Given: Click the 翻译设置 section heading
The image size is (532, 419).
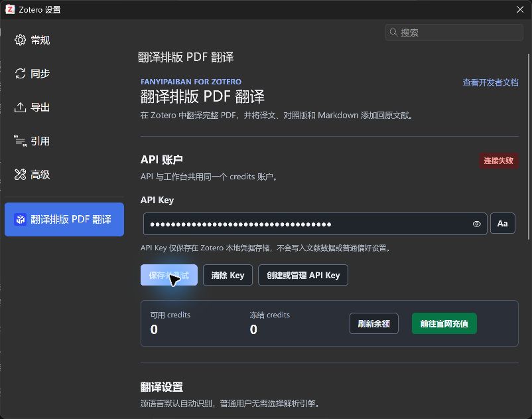Looking at the screenshot, I should (x=161, y=387).
